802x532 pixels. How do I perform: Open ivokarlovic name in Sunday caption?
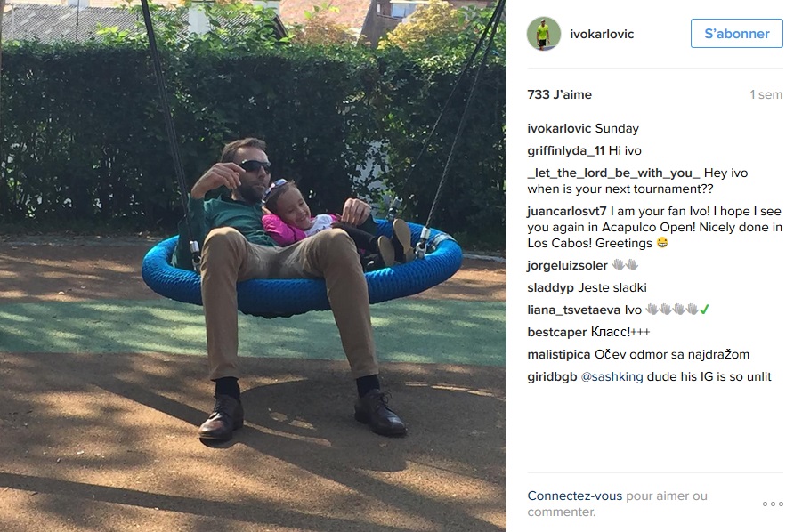point(559,128)
